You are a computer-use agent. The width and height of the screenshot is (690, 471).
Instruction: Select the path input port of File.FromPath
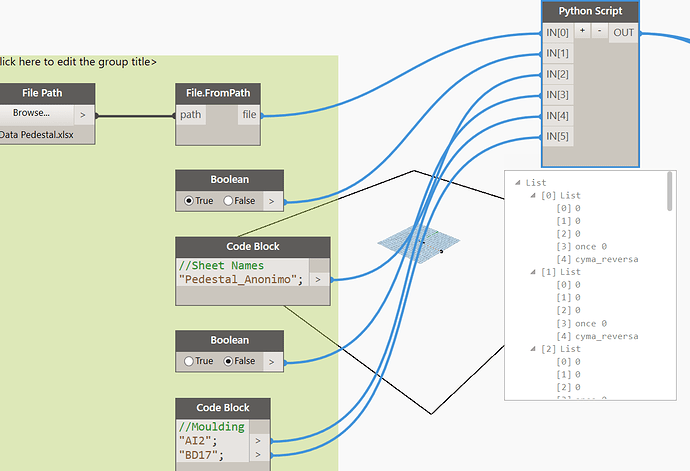tap(191, 115)
